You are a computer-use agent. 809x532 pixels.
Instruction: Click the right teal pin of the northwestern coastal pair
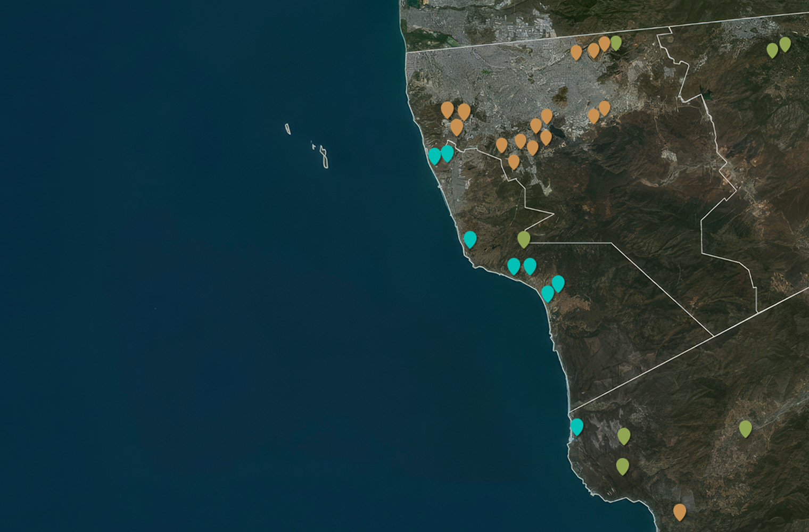coord(448,153)
